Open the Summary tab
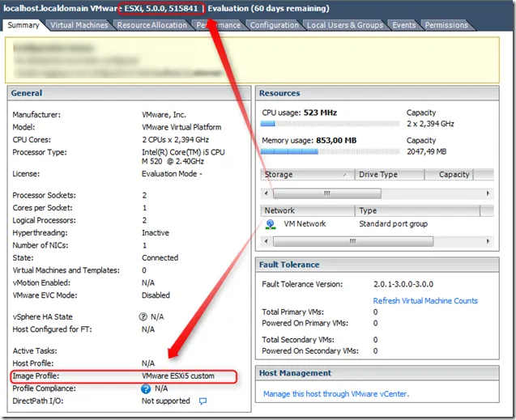 click(x=23, y=25)
